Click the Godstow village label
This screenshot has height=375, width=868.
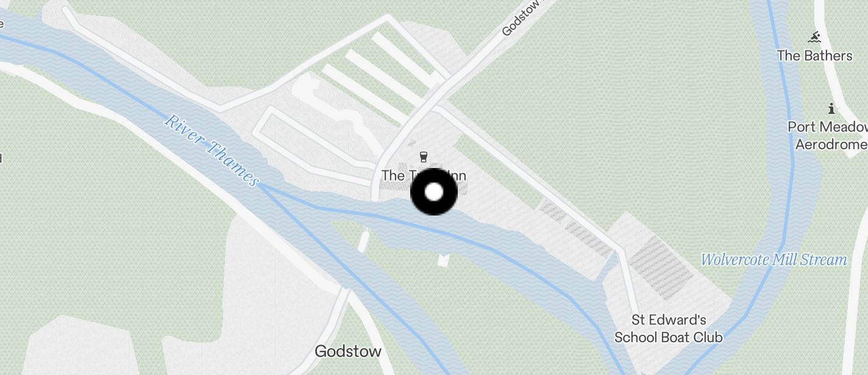[x=348, y=351]
